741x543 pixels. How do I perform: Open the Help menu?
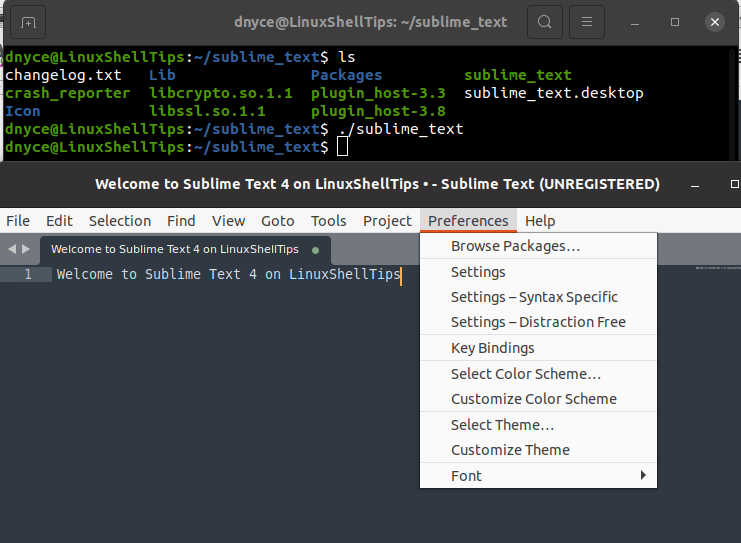(x=540, y=221)
